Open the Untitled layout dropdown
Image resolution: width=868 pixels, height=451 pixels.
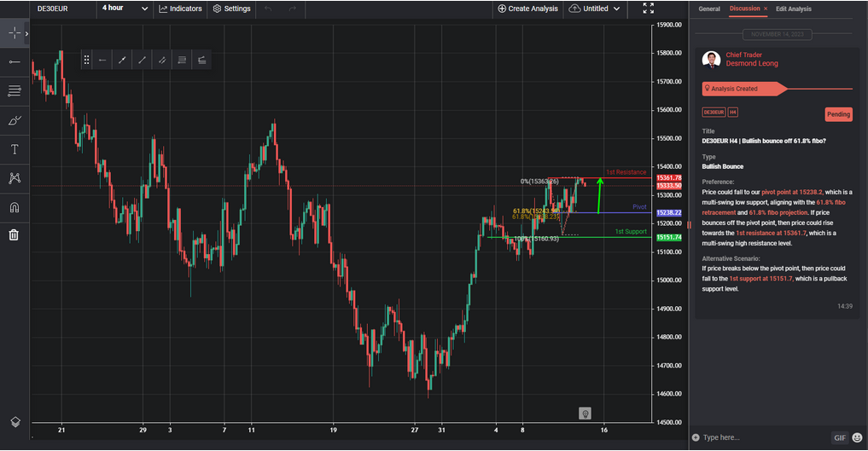pyautogui.click(x=595, y=9)
